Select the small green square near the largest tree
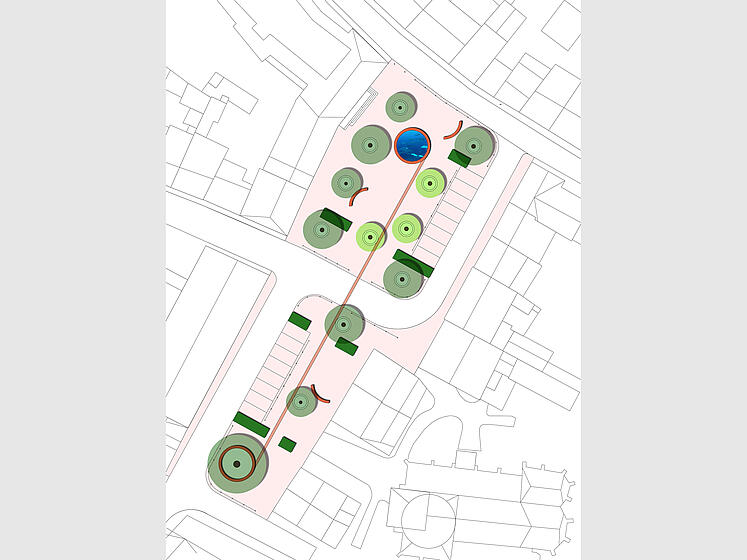Image resolution: width=747 pixels, height=560 pixels. (x=287, y=443)
